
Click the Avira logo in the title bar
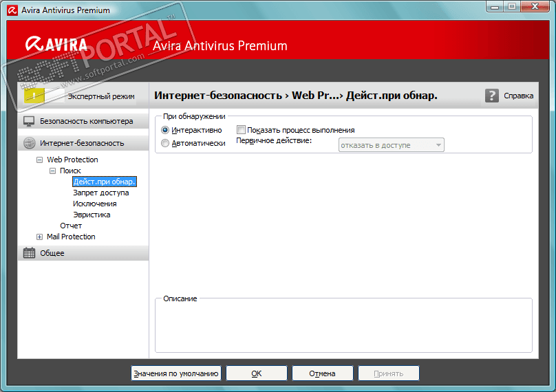coord(12,10)
